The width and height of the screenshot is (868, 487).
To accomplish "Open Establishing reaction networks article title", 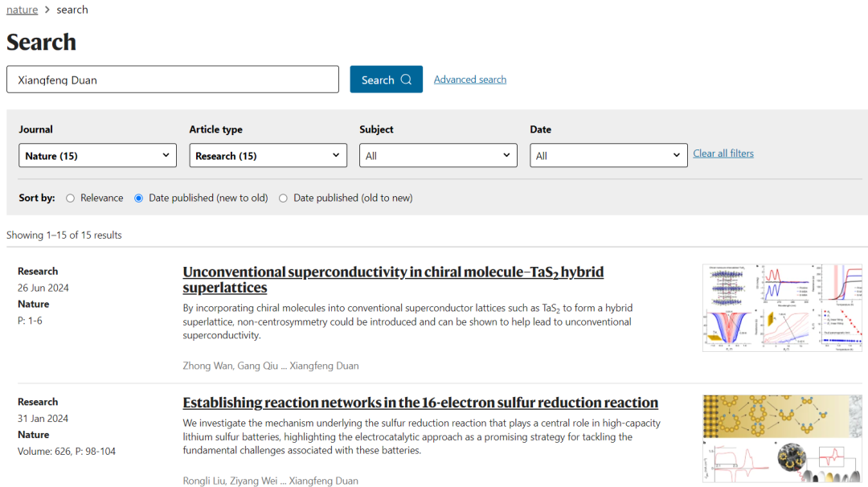I will point(420,403).
